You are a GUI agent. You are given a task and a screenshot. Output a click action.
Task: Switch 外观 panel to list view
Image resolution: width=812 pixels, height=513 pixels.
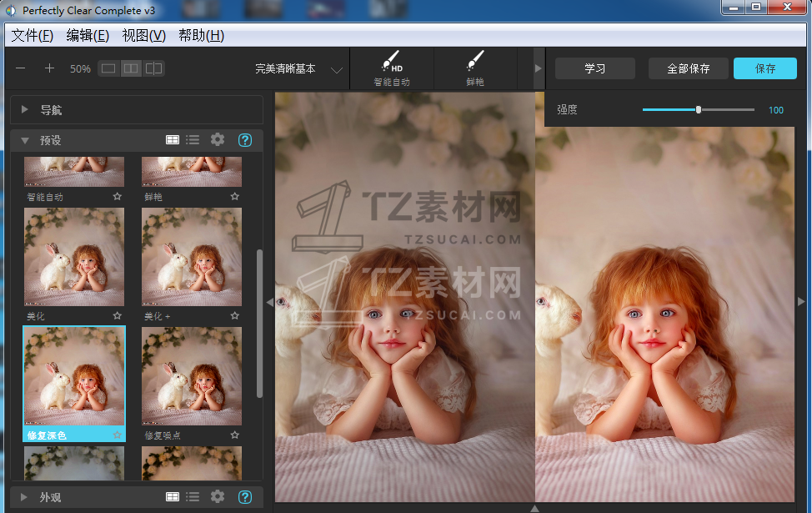193,497
